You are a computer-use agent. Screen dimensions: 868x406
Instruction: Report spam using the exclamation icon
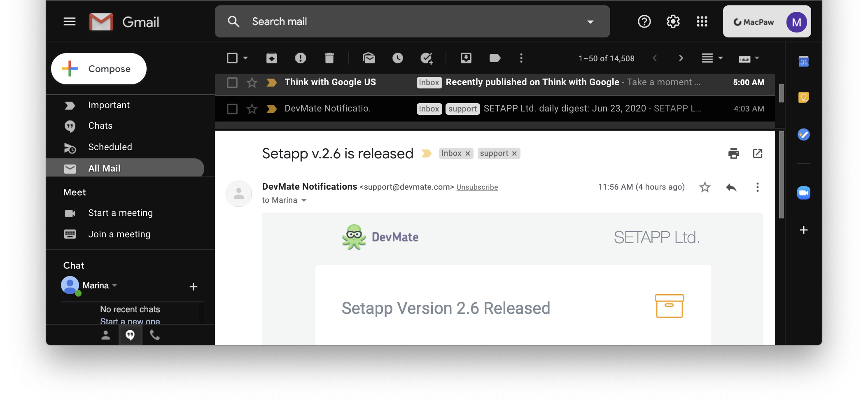(x=300, y=58)
